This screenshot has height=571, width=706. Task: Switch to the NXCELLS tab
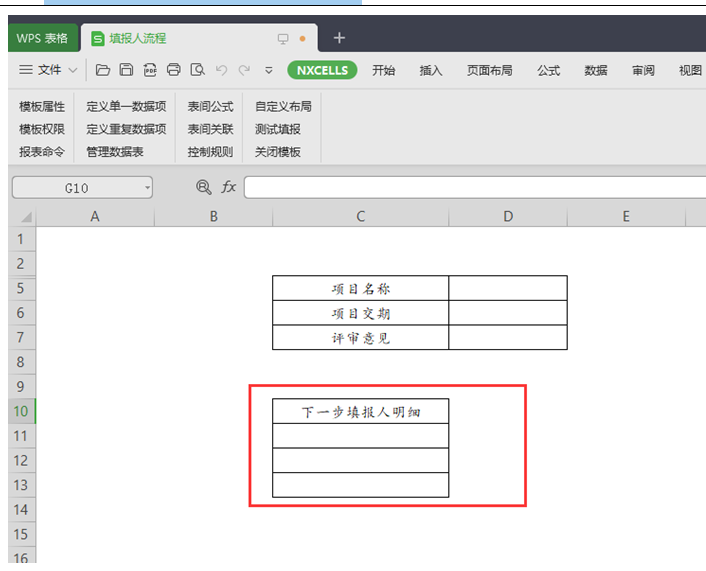(x=322, y=70)
